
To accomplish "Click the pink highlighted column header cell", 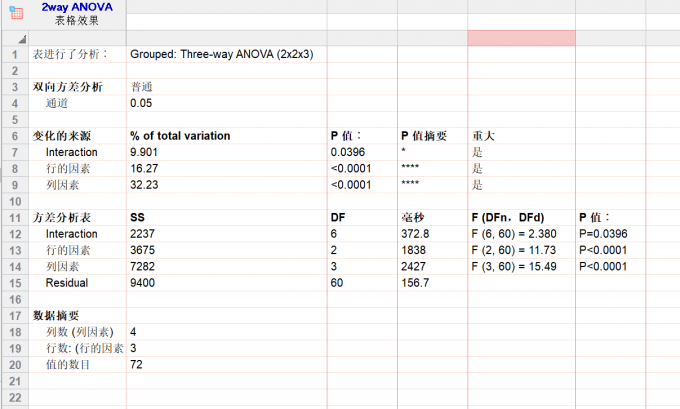I will pos(521,38).
